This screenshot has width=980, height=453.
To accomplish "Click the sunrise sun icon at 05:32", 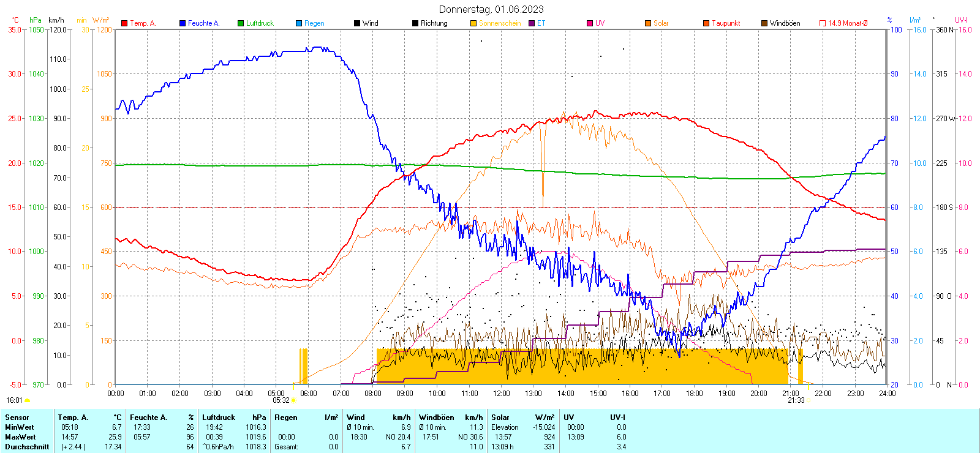I will 293,400.
